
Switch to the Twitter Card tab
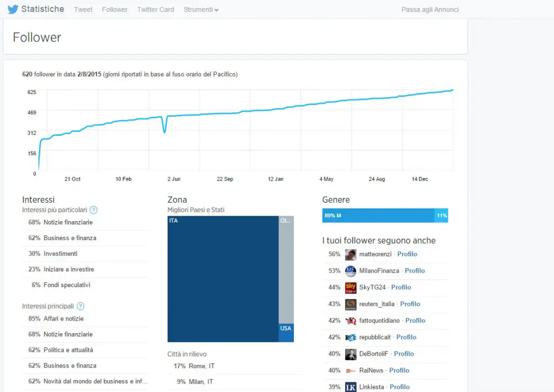155,10
